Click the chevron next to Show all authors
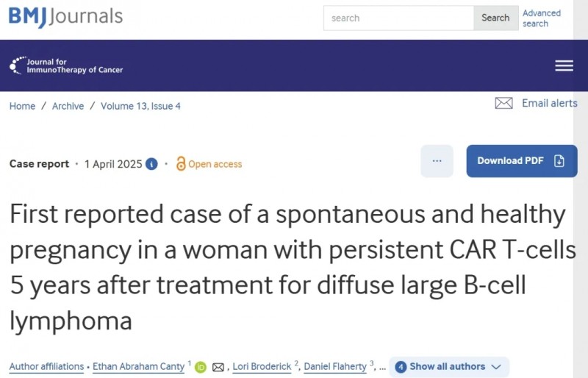The height and width of the screenshot is (378, 588). coord(496,367)
